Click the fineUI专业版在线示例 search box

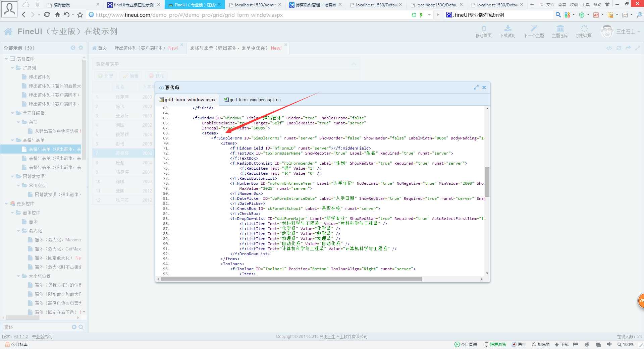pos(499,15)
